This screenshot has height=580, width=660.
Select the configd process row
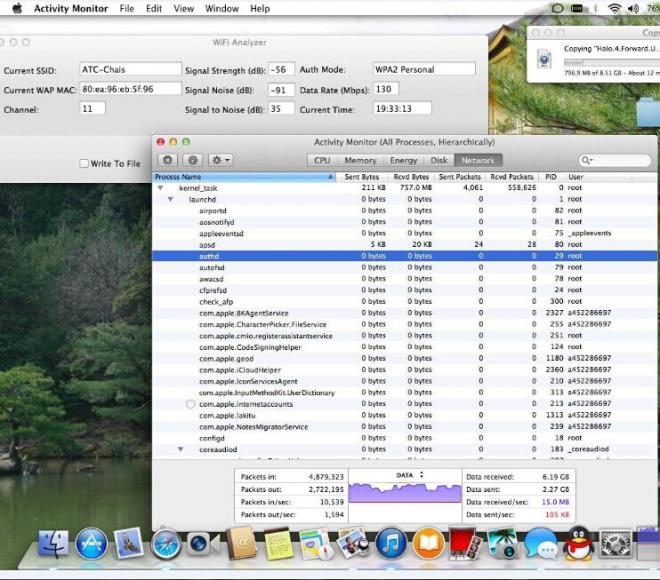tap(404, 438)
